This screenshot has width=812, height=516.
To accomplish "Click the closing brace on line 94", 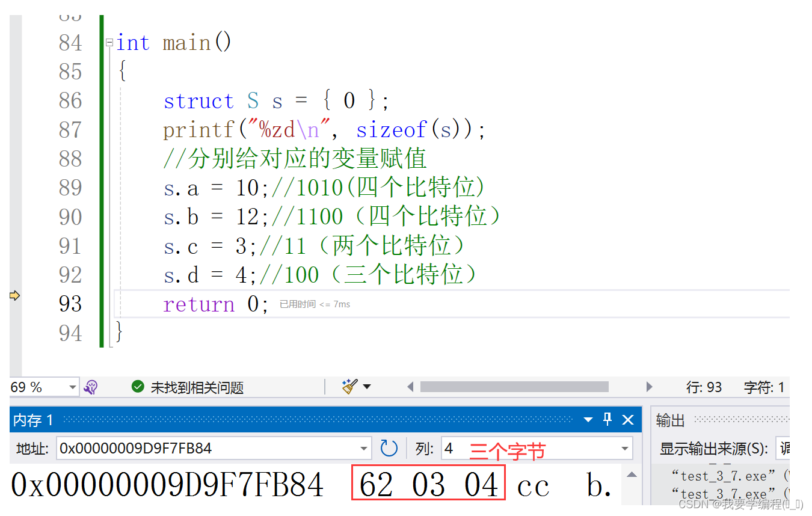I will point(119,333).
